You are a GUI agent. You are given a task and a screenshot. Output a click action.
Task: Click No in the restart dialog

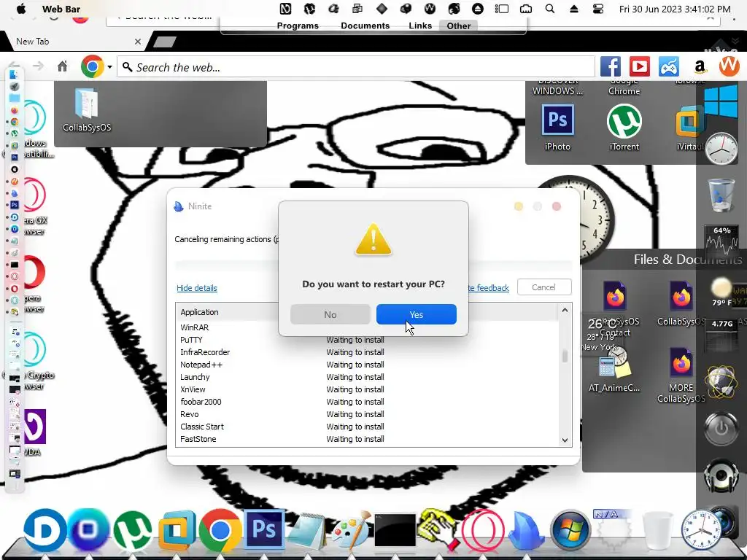click(330, 314)
